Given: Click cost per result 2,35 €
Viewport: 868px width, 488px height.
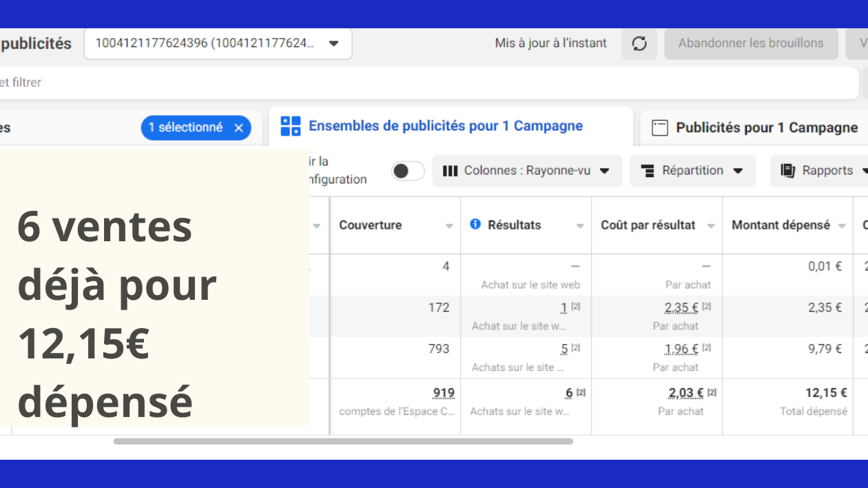Looking at the screenshot, I should tap(681, 308).
